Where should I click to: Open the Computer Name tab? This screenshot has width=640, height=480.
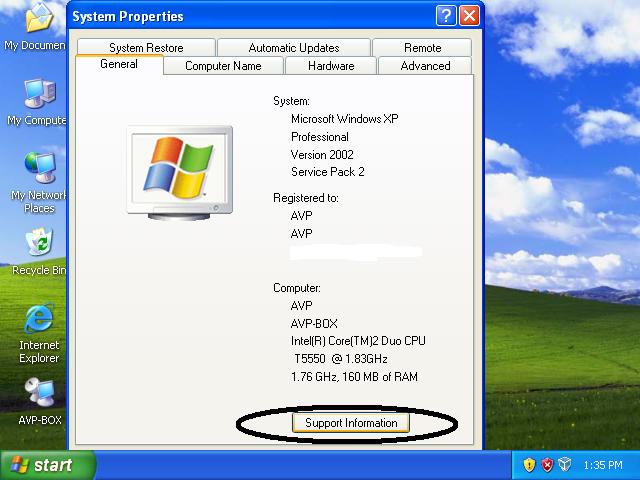223,66
